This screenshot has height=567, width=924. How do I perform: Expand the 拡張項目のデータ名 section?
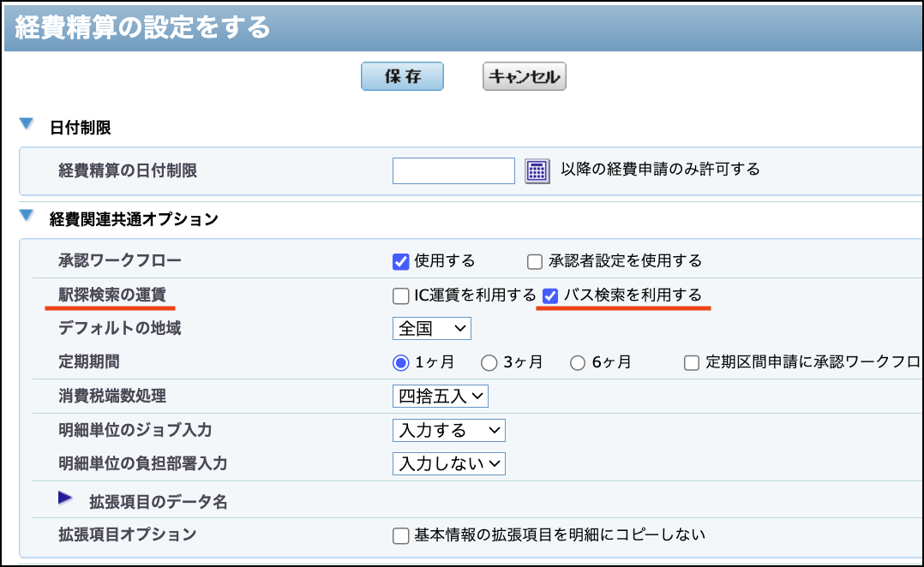65,498
